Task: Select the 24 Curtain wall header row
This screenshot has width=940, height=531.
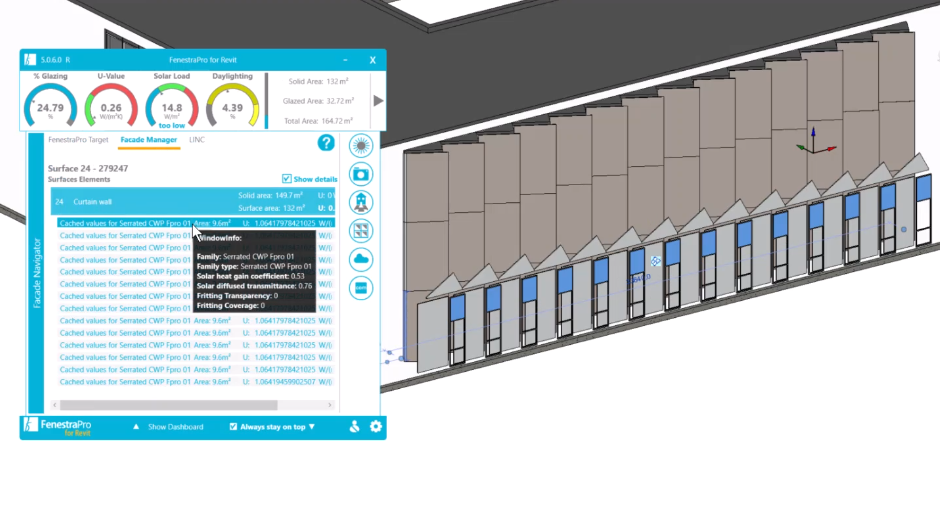Action: click(193, 201)
